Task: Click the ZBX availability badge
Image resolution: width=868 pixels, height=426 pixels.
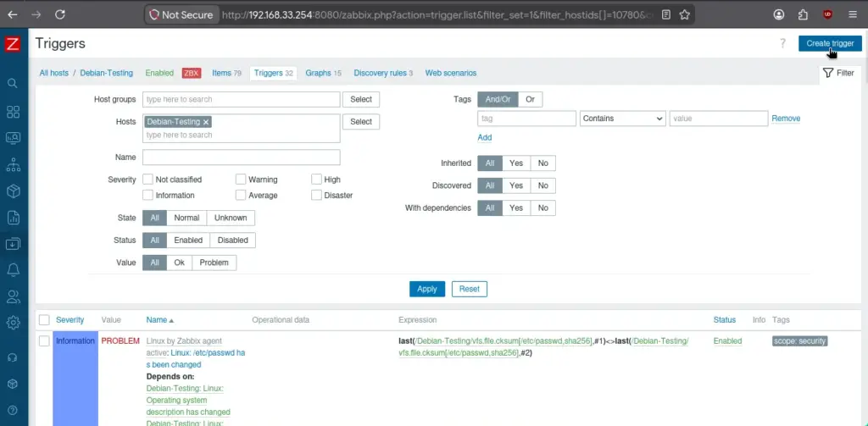Action: click(192, 73)
